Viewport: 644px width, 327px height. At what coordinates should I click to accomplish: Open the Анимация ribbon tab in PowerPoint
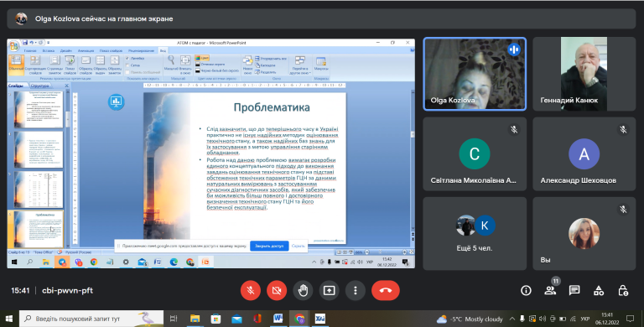(86, 50)
